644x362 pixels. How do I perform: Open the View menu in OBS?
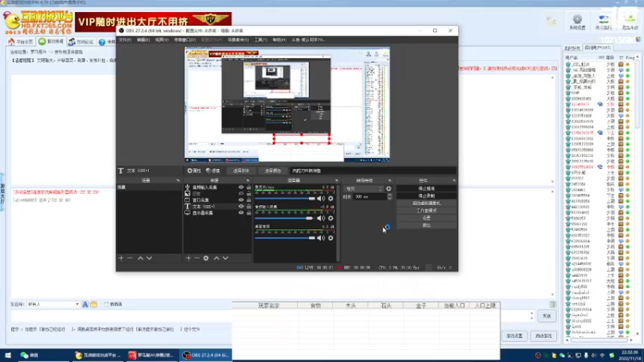pyautogui.click(x=162, y=39)
